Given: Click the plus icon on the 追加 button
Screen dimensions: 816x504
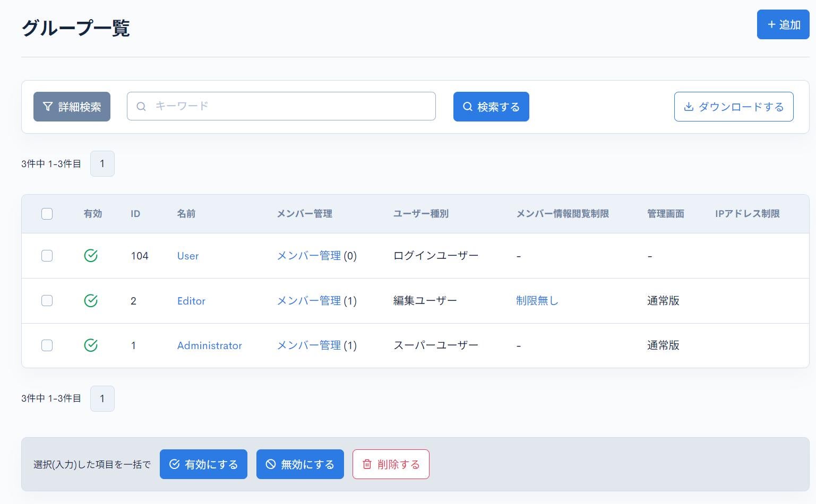Looking at the screenshot, I should coord(771,24).
